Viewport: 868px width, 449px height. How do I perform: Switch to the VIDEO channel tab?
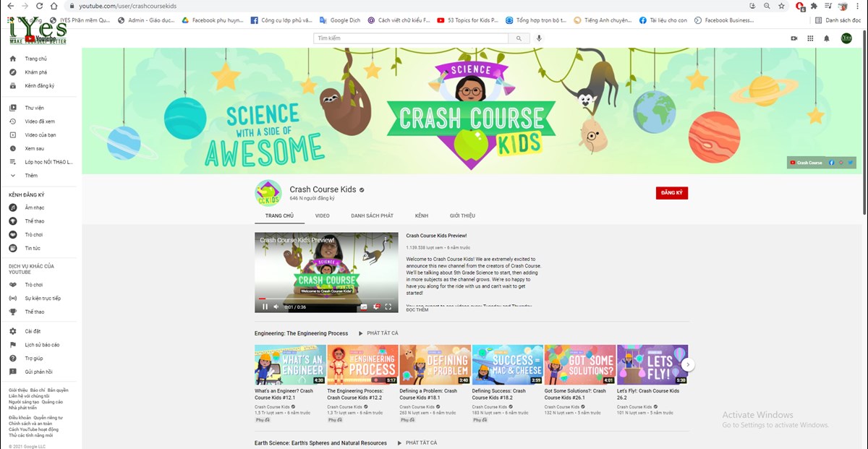click(x=322, y=215)
